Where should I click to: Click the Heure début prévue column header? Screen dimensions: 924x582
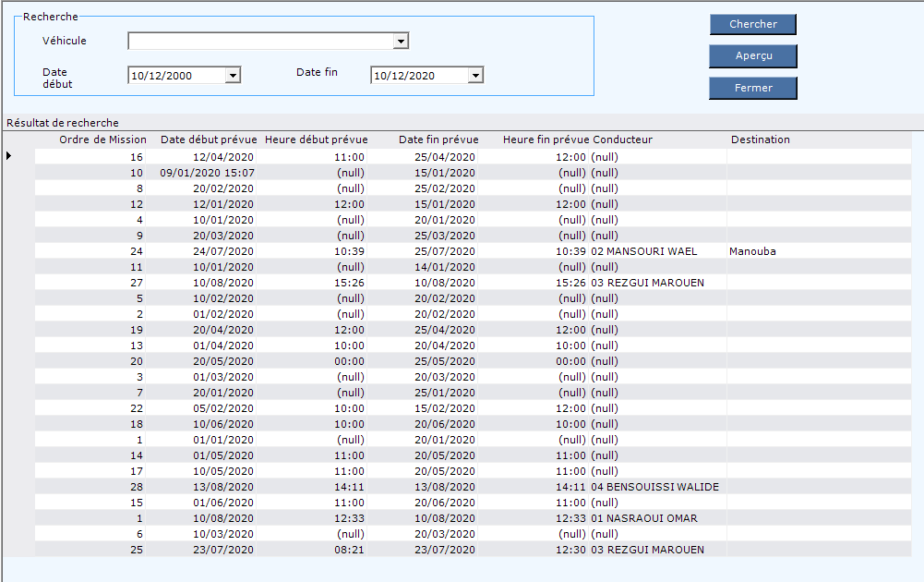(316, 139)
